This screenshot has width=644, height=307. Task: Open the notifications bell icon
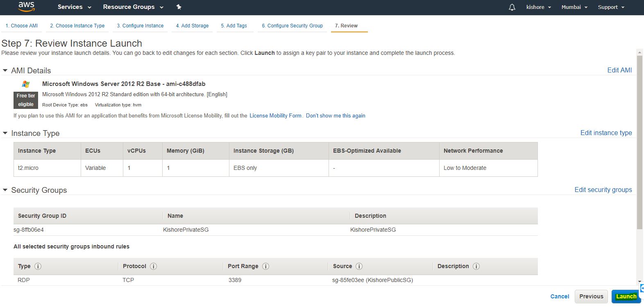(512, 7)
